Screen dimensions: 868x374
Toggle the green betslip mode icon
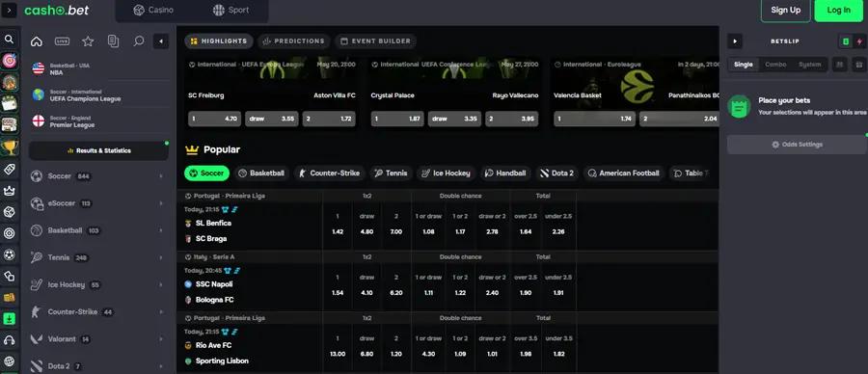click(x=845, y=41)
